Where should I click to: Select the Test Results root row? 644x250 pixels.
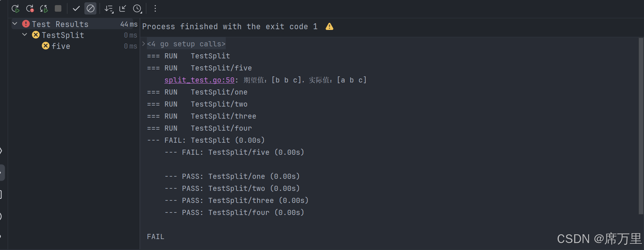point(75,24)
